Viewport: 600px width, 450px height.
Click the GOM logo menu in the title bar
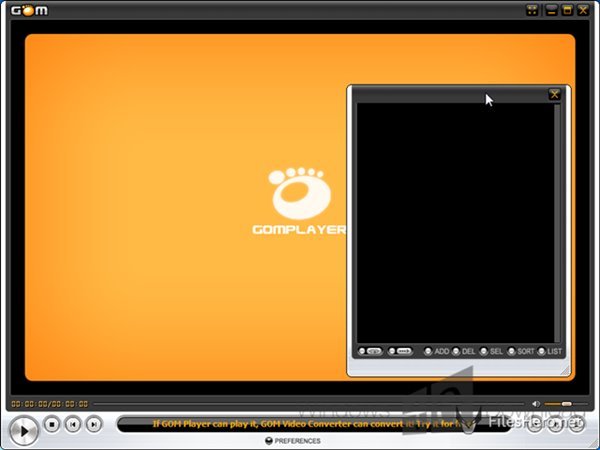tap(29, 10)
